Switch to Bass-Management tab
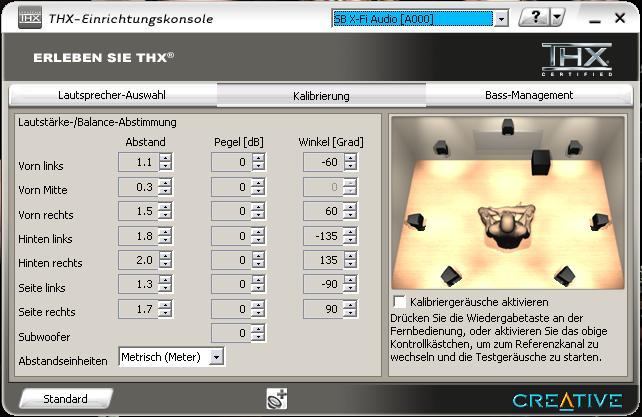 pyautogui.click(x=529, y=95)
